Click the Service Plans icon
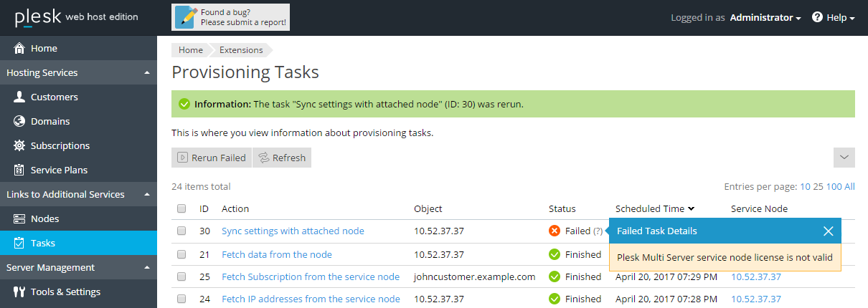868x308 pixels. pyautogui.click(x=19, y=170)
